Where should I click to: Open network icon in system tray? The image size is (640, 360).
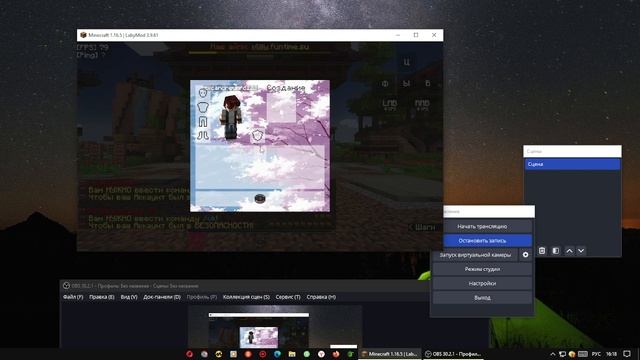[x=562, y=354]
